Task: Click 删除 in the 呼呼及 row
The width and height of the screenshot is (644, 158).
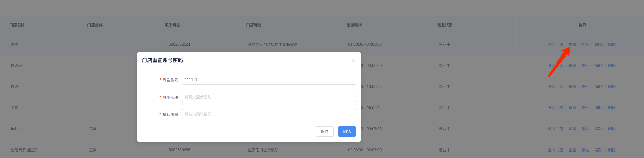Action: [x=612, y=66]
